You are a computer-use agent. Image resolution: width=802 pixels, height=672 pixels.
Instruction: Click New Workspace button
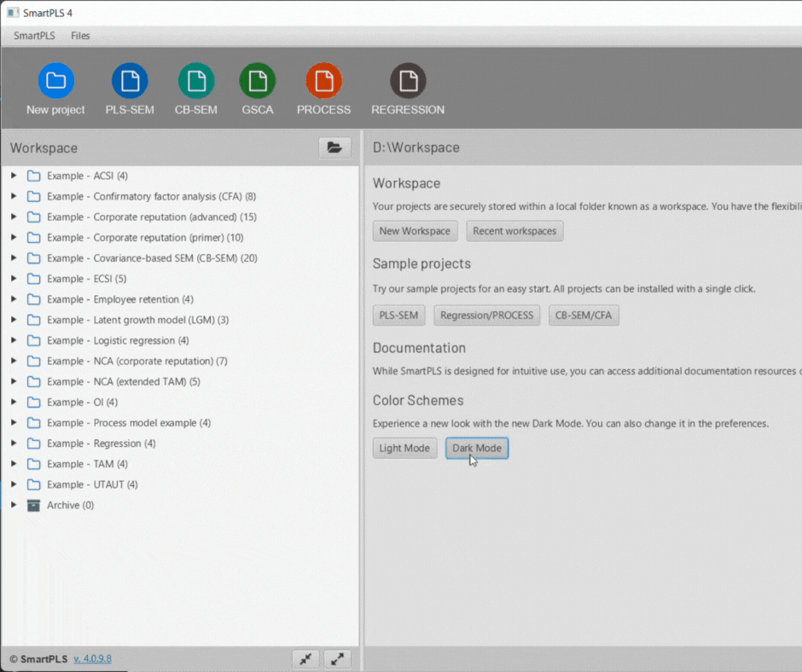click(415, 231)
